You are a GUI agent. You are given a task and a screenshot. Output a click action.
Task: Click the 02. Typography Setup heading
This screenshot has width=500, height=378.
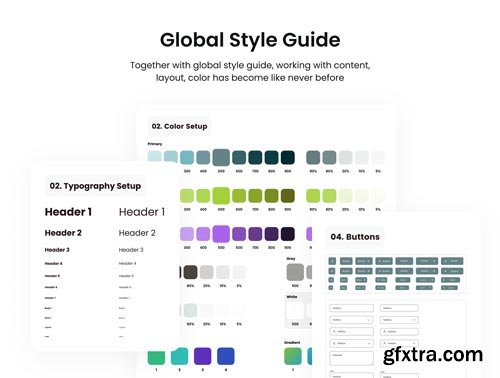(x=95, y=186)
